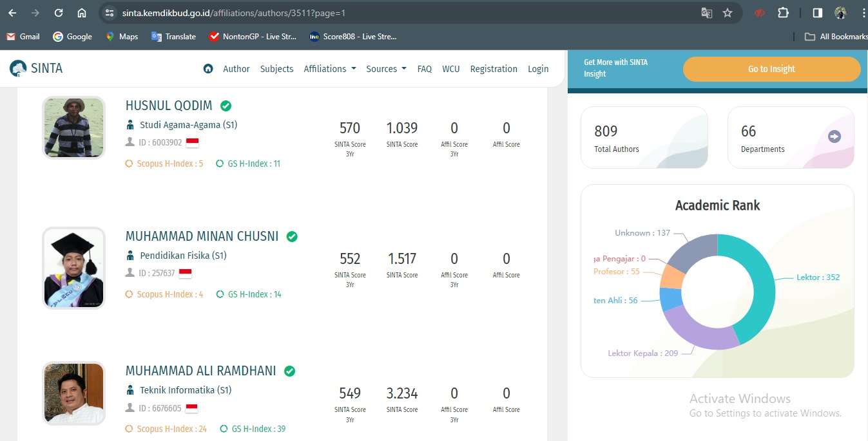Click the SINTA home icon in navbar

click(x=208, y=69)
